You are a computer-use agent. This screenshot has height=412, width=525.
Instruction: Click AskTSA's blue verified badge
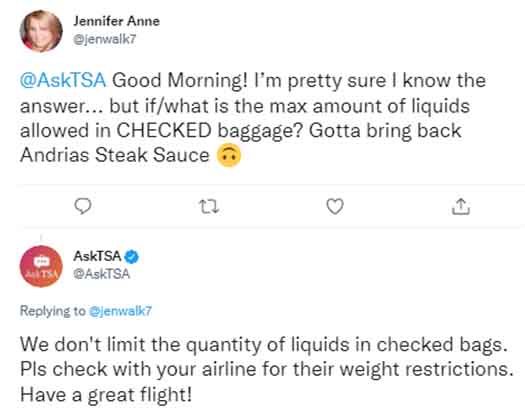pos(132,257)
